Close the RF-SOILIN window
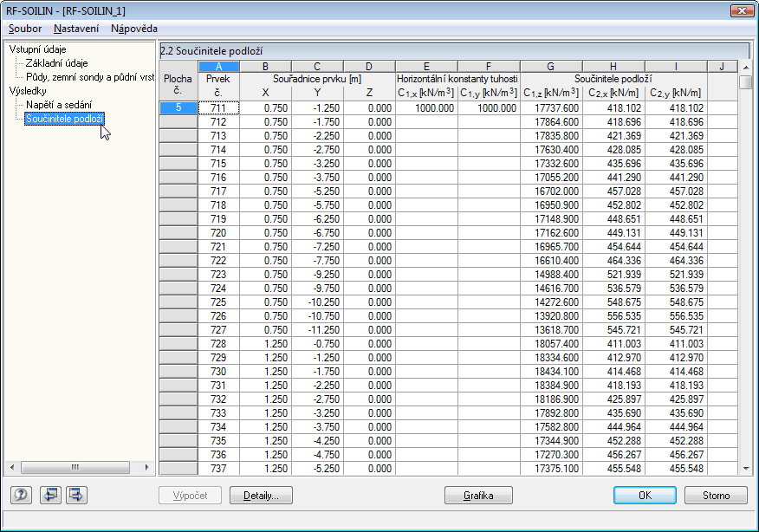This screenshot has width=759, height=532. click(741, 10)
